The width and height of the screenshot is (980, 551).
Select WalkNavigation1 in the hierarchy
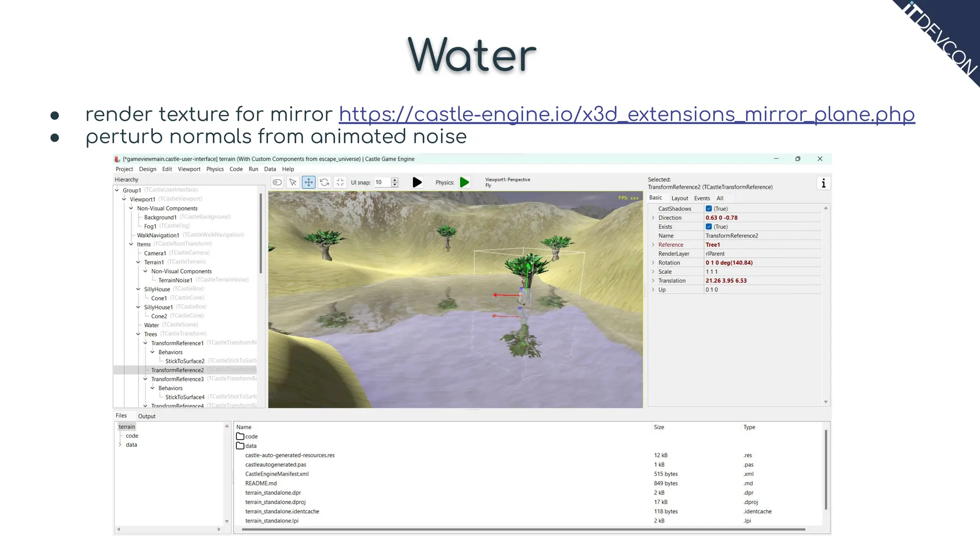click(x=158, y=235)
